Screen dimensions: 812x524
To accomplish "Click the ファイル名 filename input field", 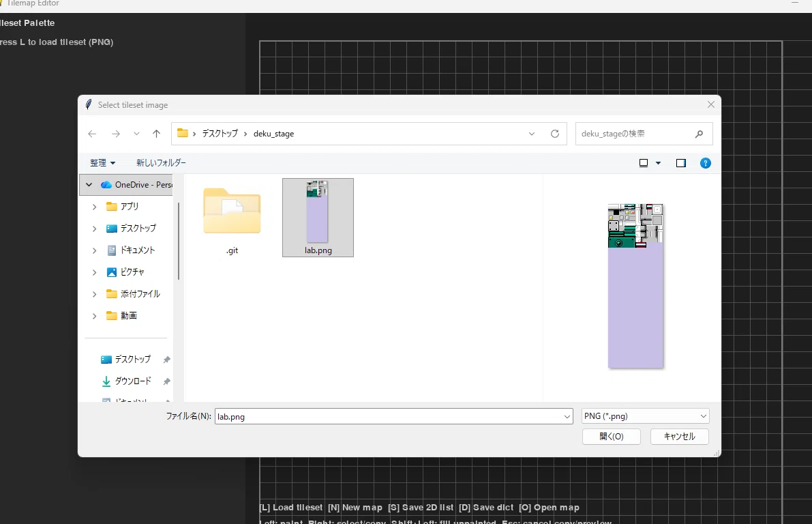I will pos(389,416).
